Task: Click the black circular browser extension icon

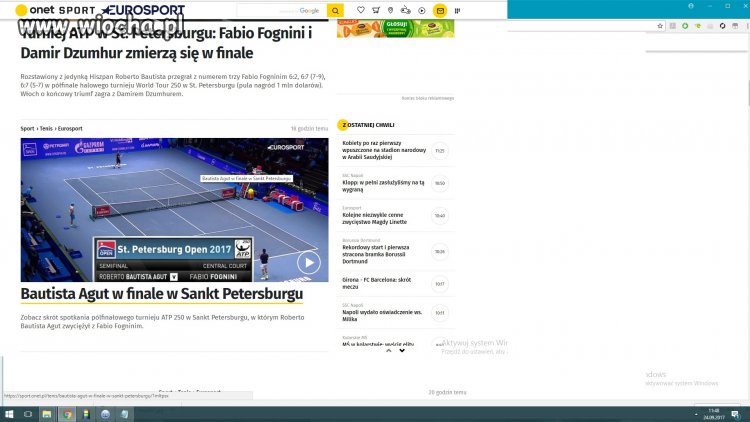Action: click(722, 26)
